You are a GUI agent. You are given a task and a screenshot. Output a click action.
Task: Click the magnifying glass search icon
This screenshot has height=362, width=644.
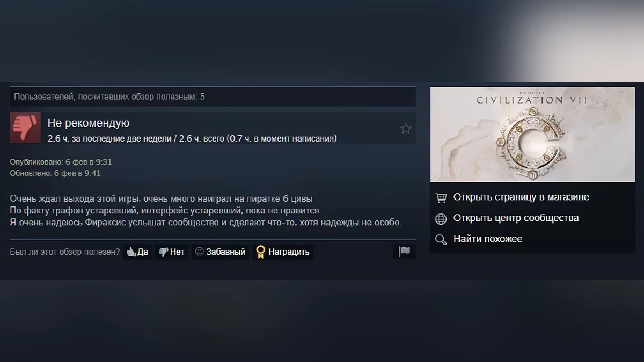tap(441, 240)
